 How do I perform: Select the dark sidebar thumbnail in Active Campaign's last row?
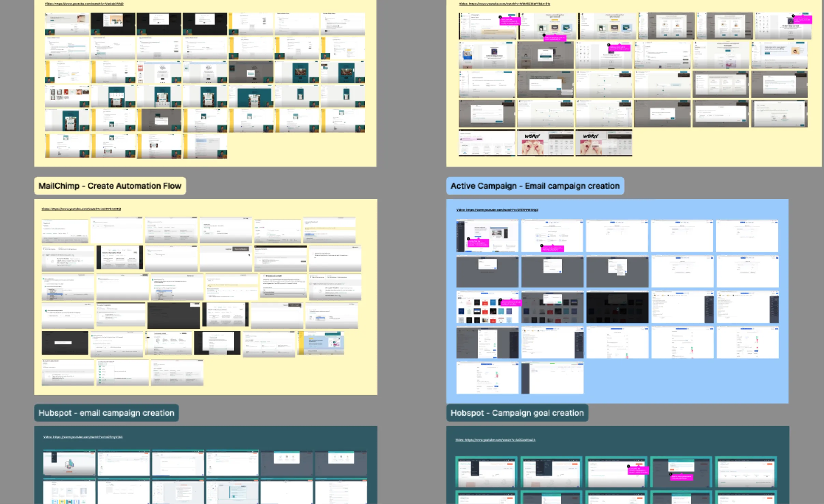pyautogui.click(x=552, y=378)
